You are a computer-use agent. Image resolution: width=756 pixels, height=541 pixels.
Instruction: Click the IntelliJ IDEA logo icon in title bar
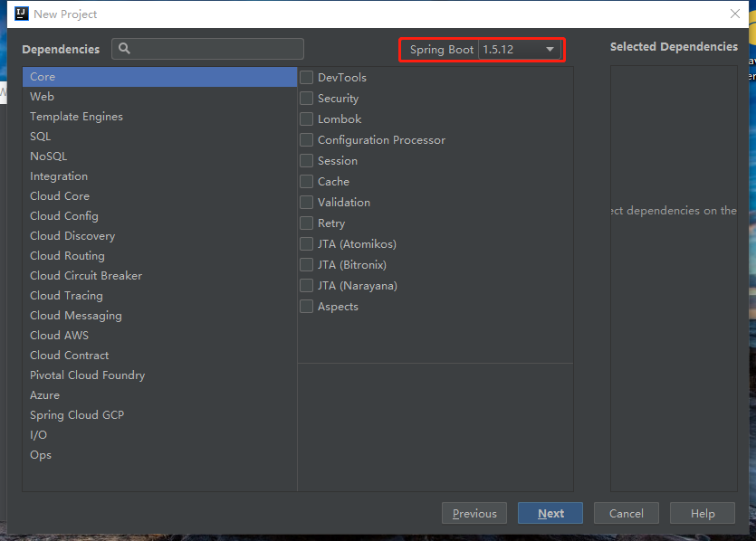tap(21, 14)
